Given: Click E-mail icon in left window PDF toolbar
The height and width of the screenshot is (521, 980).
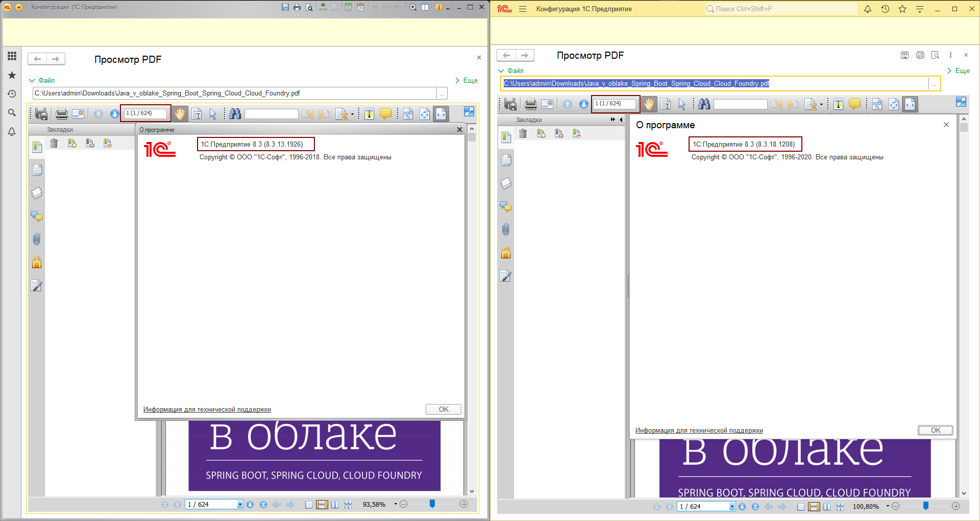Looking at the screenshot, I should [78, 113].
